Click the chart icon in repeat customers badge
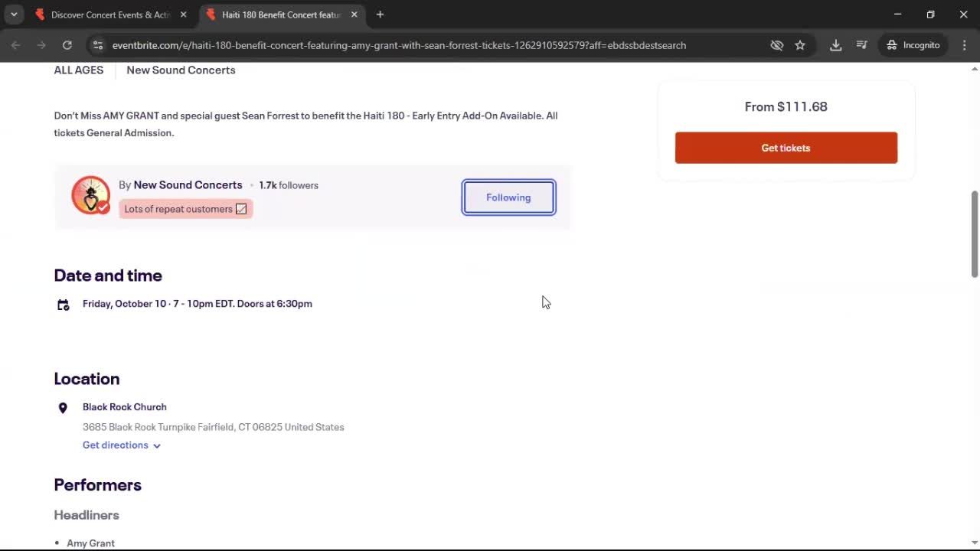 (x=241, y=209)
